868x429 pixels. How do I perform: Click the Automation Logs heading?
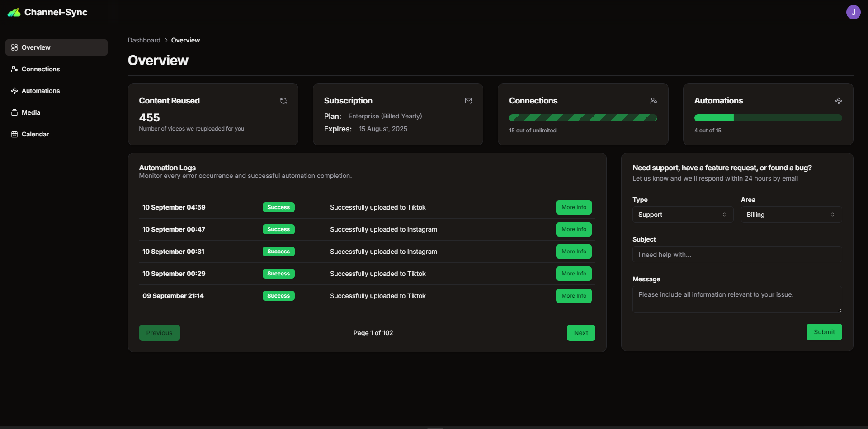pos(167,168)
